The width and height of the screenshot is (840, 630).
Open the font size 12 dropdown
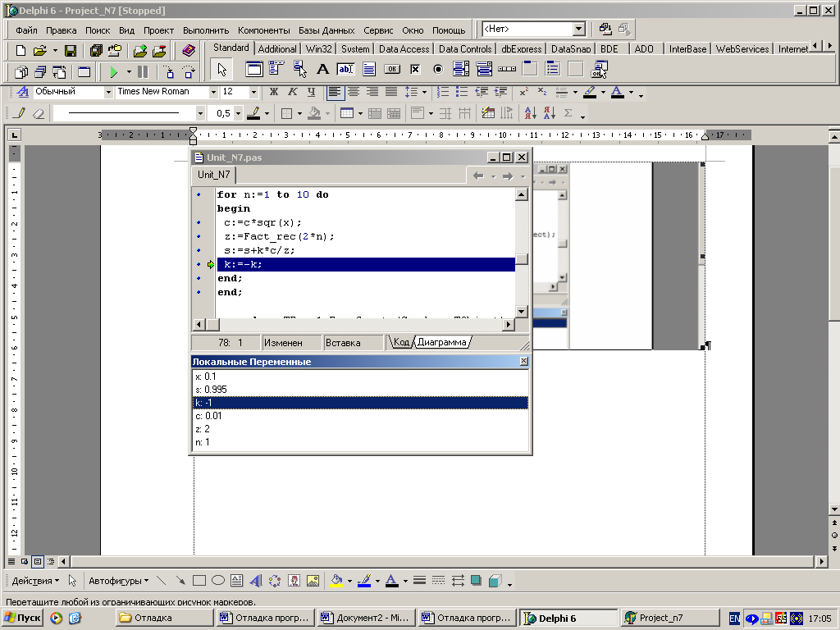pos(253,92)
